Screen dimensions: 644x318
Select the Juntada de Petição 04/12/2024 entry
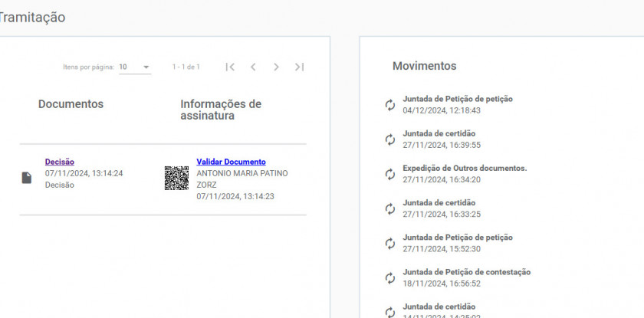tap(458, 99)
